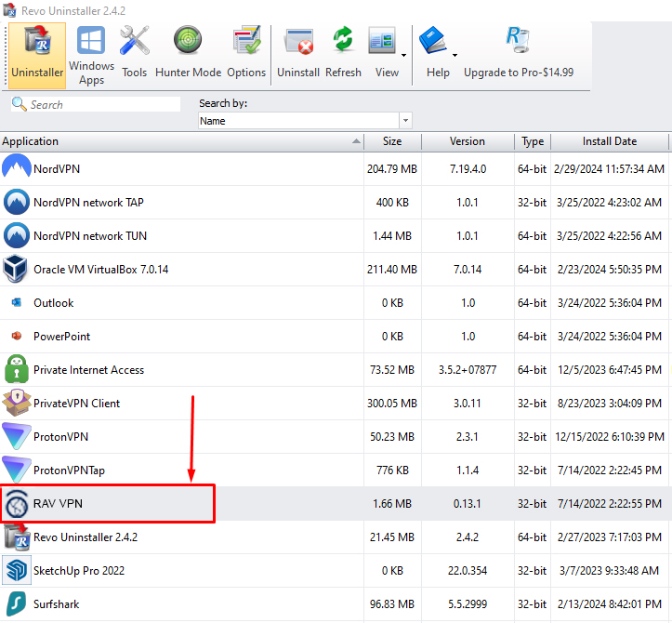Image resolution: width=672 pixels, height=623 pixels.
Task: Click NordVPN version 7.19.4.0
Action: [x=468, y=169]
